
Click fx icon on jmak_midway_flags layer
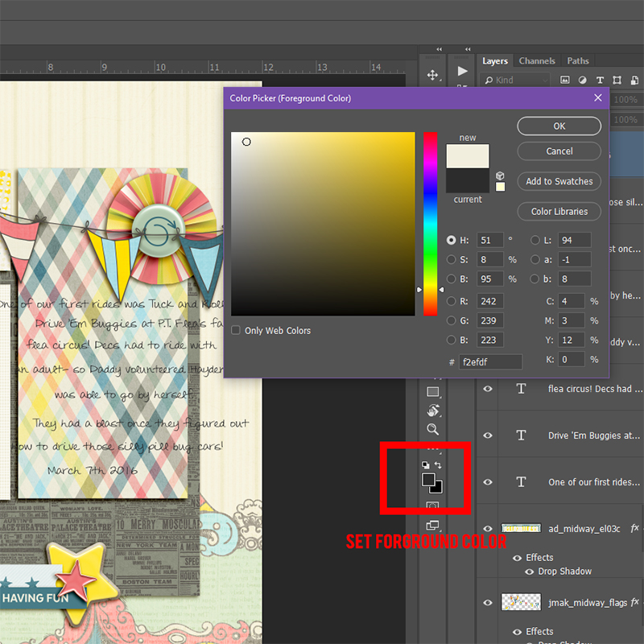634,602
